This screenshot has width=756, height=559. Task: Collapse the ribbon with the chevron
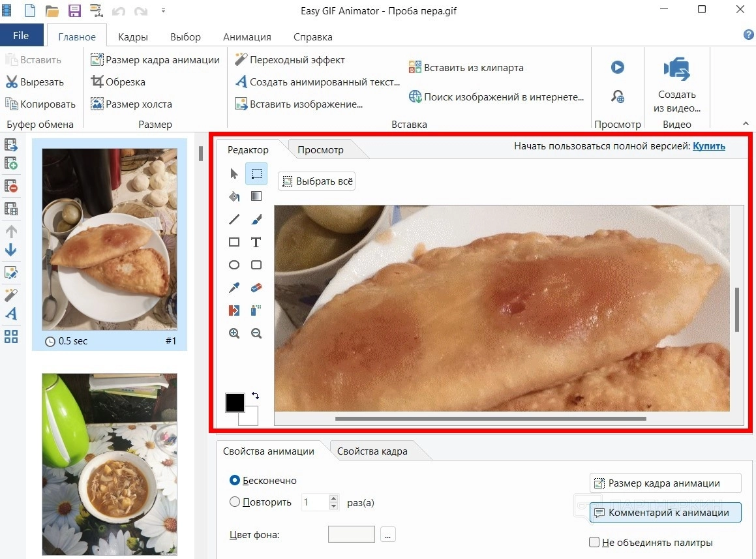pyautogui.click(x=746, y=123)
